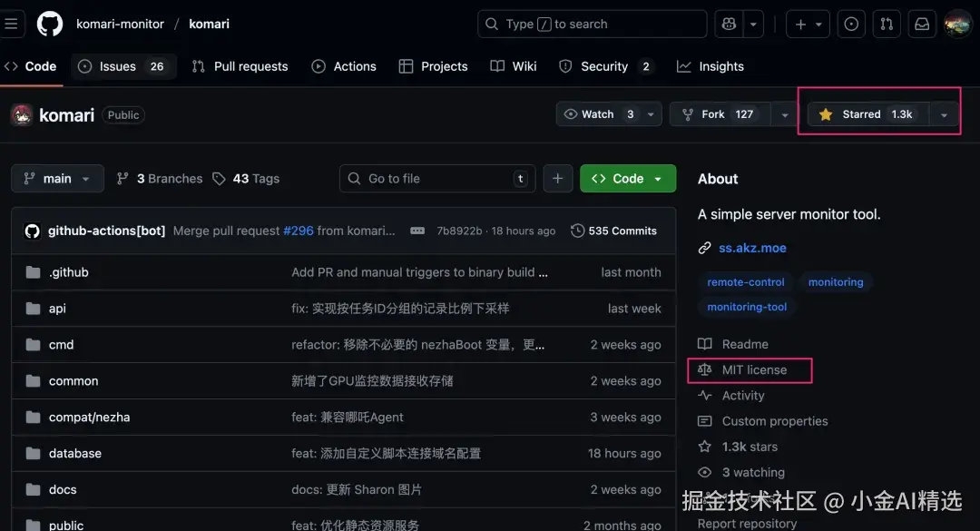Open the database folder icon
This screenshot has width=980, height=531.
[34, 454]
